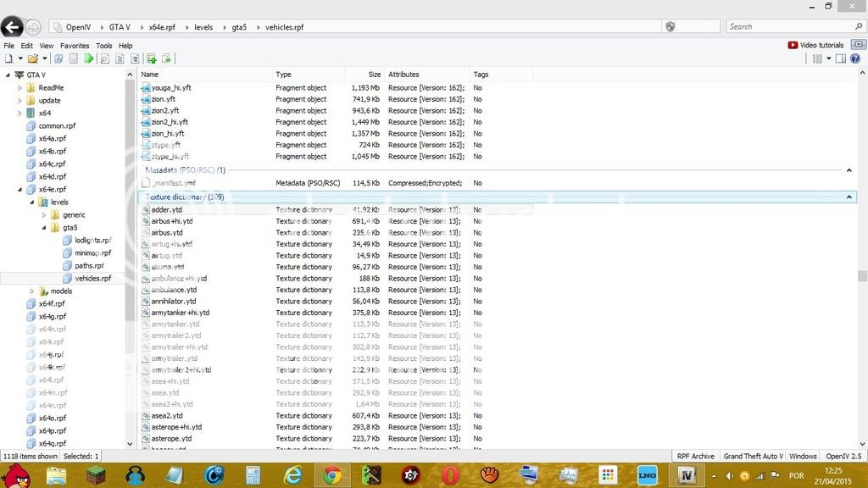Click the magnifier search icon in toolbar
This screenshot has width=868, height=488.
(x=104, y=58)
